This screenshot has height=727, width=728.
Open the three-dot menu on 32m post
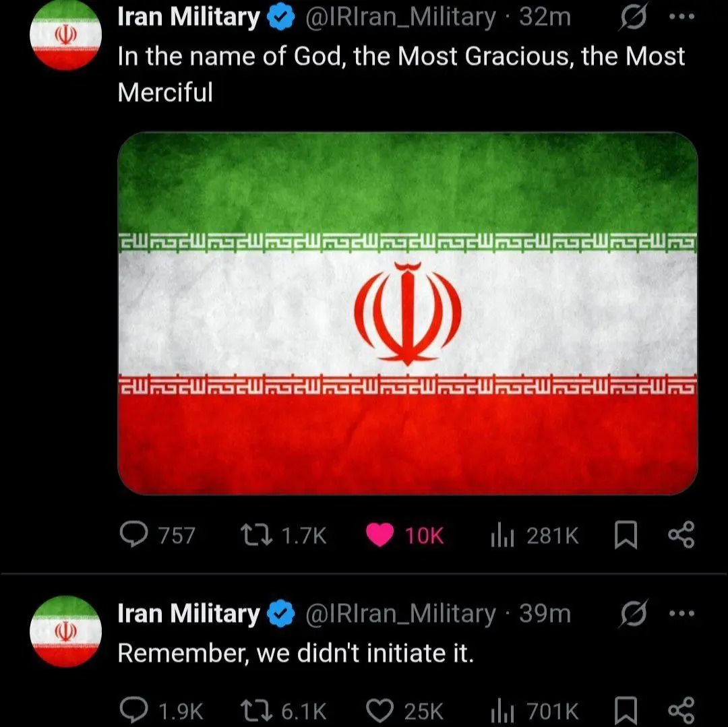coord(681,17)
